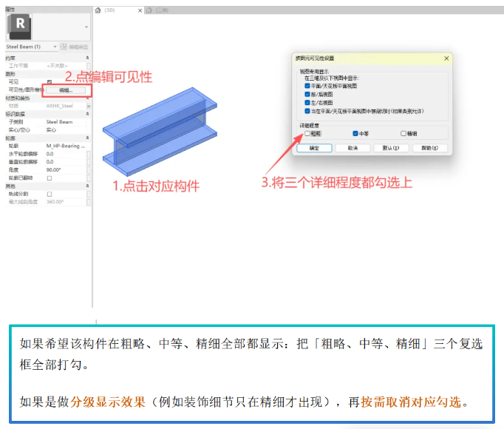The height and width of the screenshot is (429, 504).
Task: Collapse the 轮廓 properties section
Action: click(x=87, y=138)
